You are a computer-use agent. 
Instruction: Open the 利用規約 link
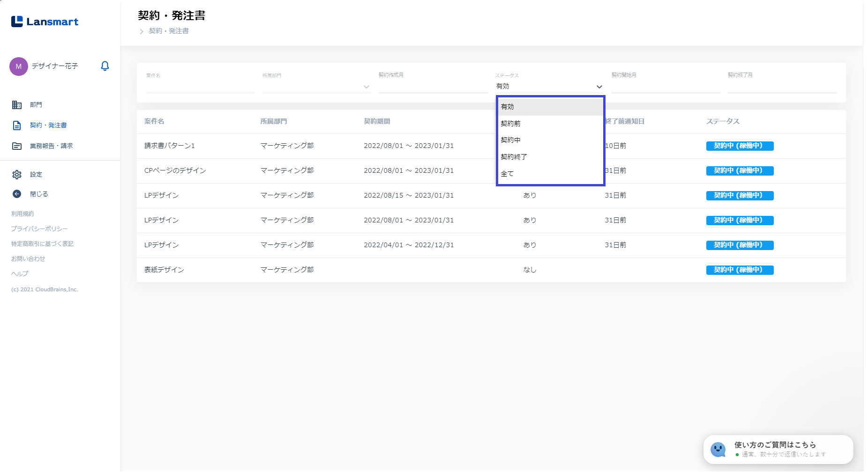[x=22, y=214]
